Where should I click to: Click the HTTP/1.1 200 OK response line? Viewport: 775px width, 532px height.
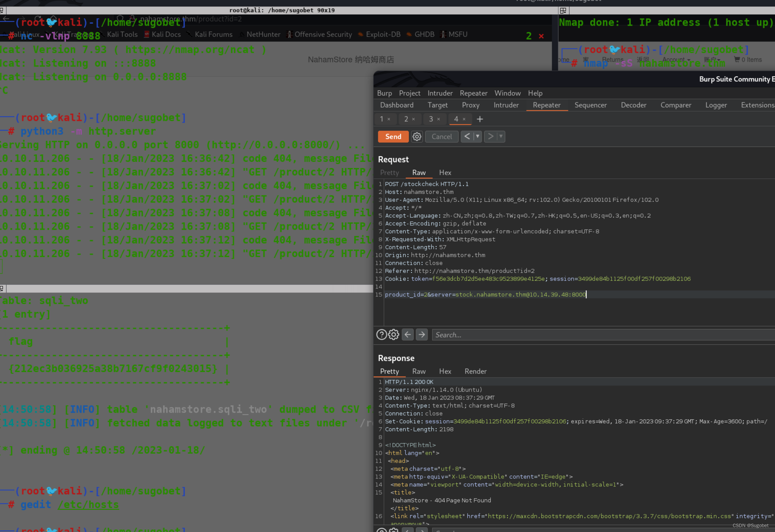[x=409, y=382]
